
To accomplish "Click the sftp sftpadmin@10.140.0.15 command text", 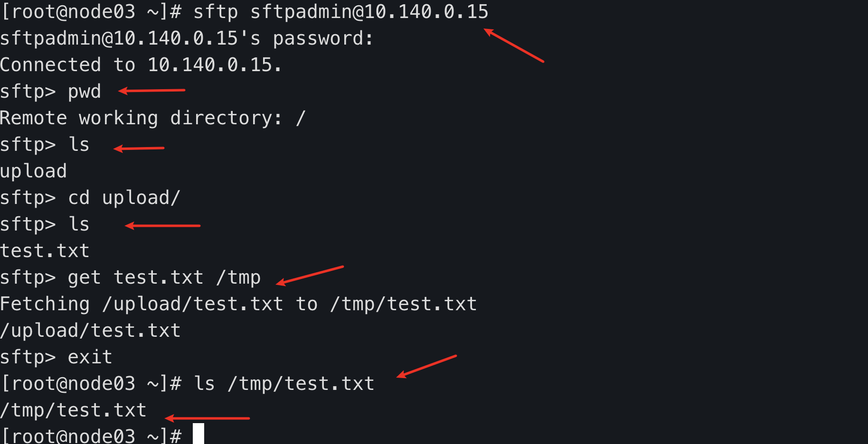I will 340,12.
